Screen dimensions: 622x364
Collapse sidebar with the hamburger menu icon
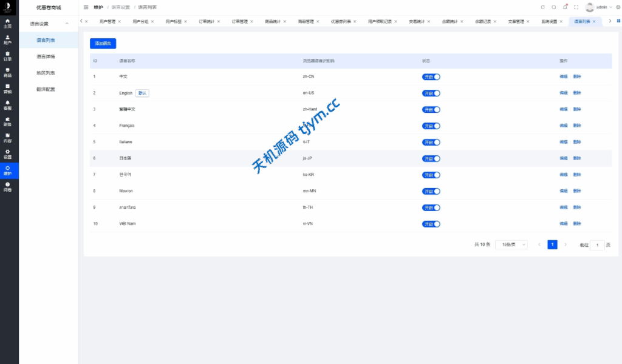click(x=86, y=7)
